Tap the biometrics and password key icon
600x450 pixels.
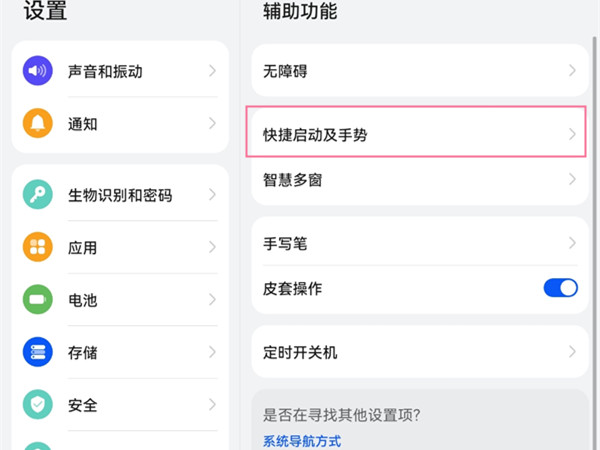(x=38, y=195)
